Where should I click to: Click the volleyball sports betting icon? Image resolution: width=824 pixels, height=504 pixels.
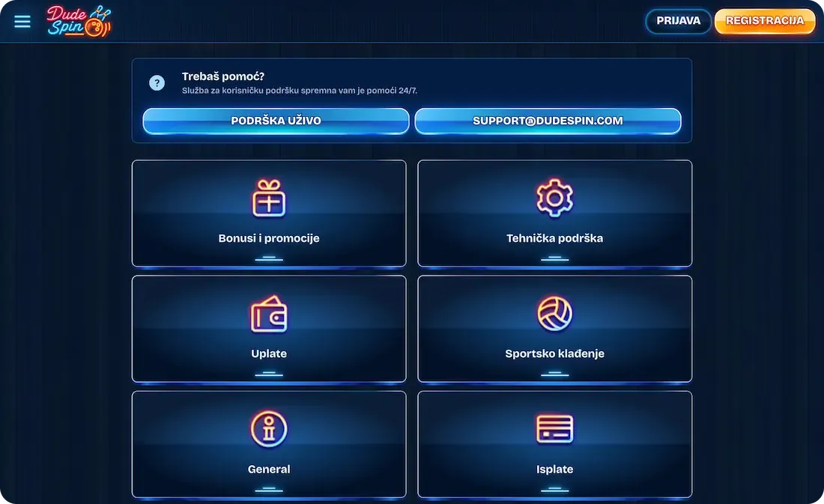click(x=554, y=314)
